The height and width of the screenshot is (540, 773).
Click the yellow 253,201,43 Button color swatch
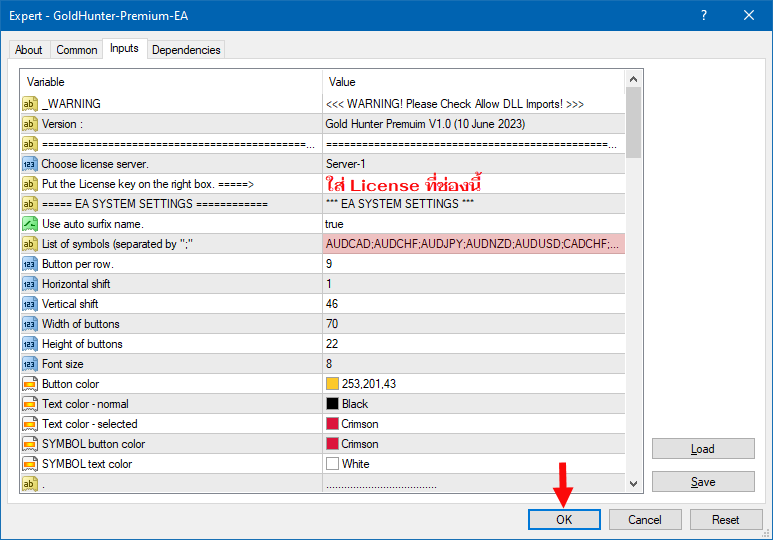332,384
